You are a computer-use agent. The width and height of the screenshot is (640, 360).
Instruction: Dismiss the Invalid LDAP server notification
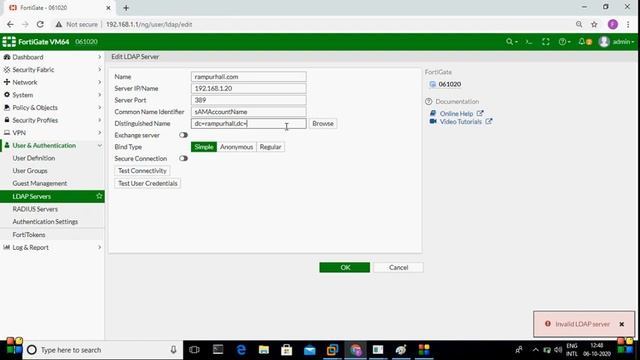(622, 324)
